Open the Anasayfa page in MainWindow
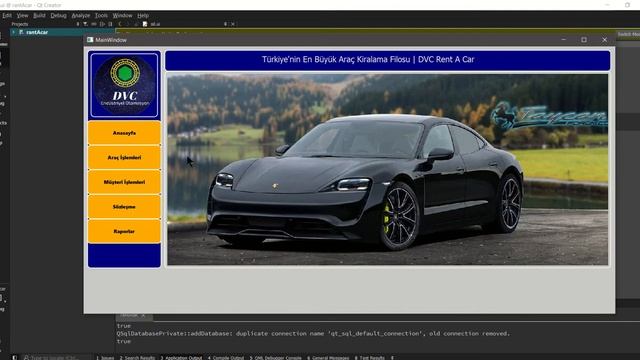This screenshot has width=640, height=360. (124, 133)
